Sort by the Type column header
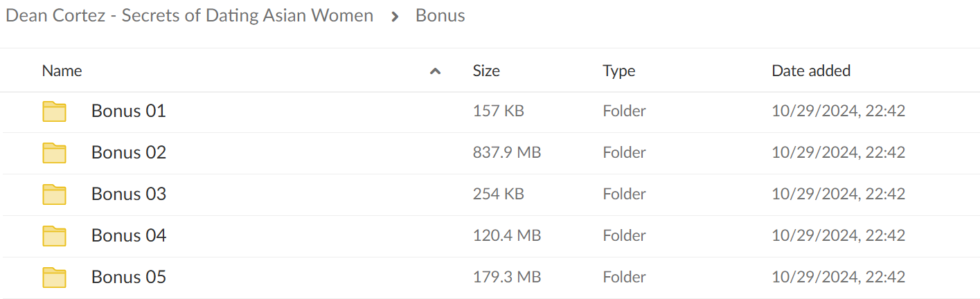 pos(619,71)
